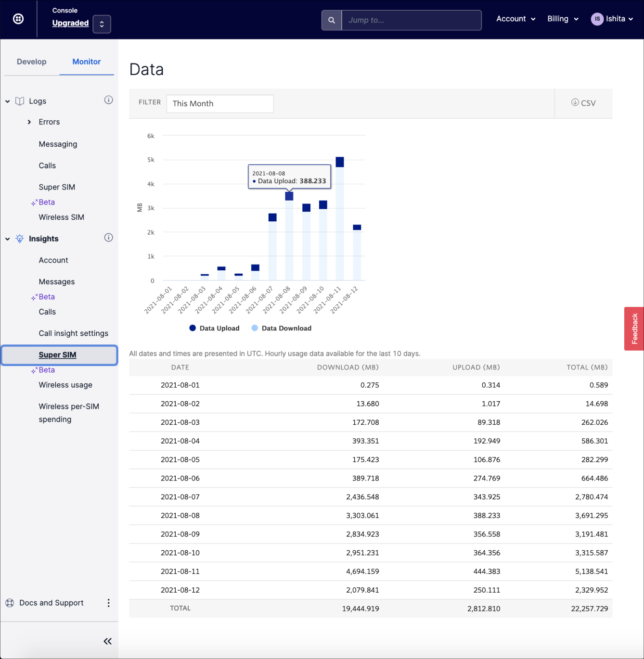
Task: Click the Insights lightbulb icon
Action: coord(19,239)
